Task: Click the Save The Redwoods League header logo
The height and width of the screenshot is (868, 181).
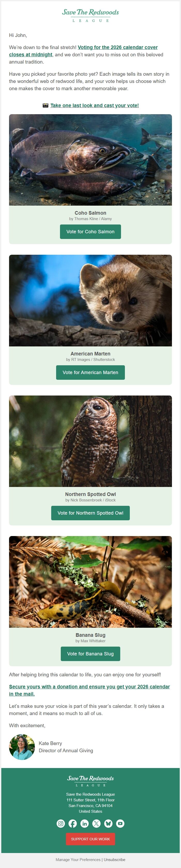Action: pyautogui.click(x=90, y=16)
